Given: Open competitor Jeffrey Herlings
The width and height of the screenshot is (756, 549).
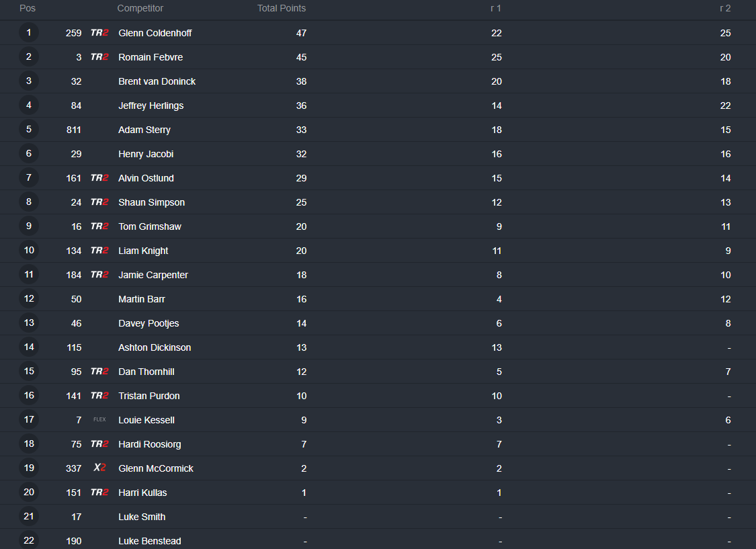Looking at the screenshot, I should point(151,105).
